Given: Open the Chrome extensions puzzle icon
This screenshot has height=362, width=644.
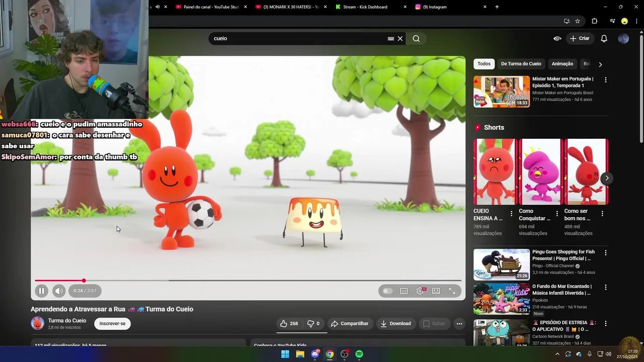Looking at the screenshot, I should pyautogui.click(x=595, y=21).
